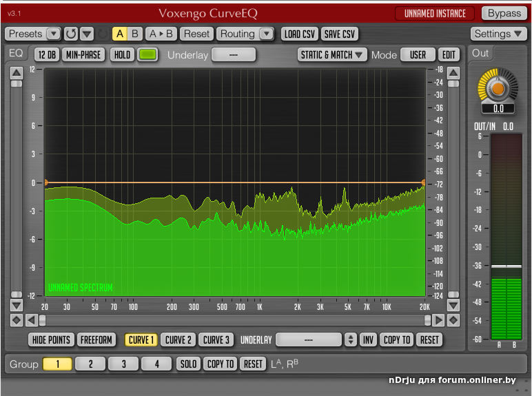Click the up arrow on left vertical scrollbar
The height and width of the screenshot is (396, 532).
coord(17,72)
